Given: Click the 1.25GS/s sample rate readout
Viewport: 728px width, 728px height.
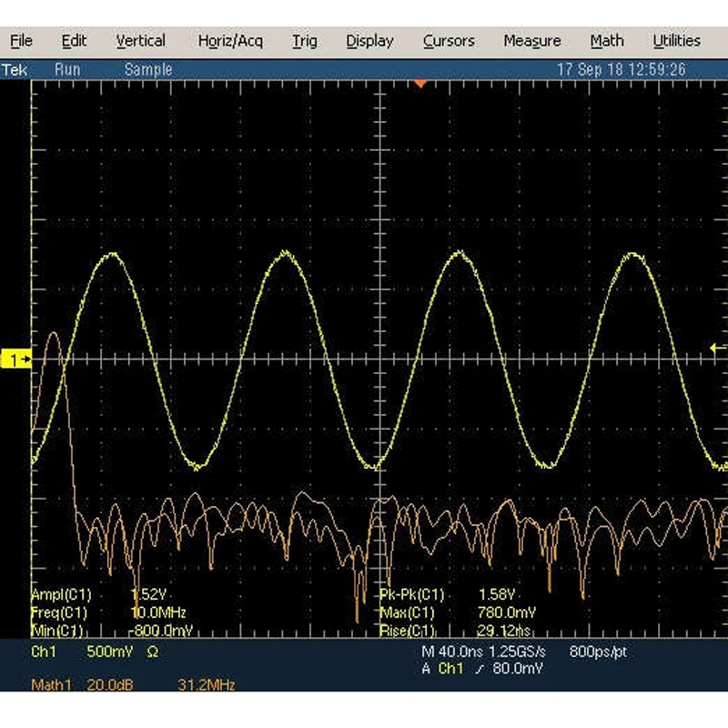Looking at the screenshot, I should tap(517, 652).
